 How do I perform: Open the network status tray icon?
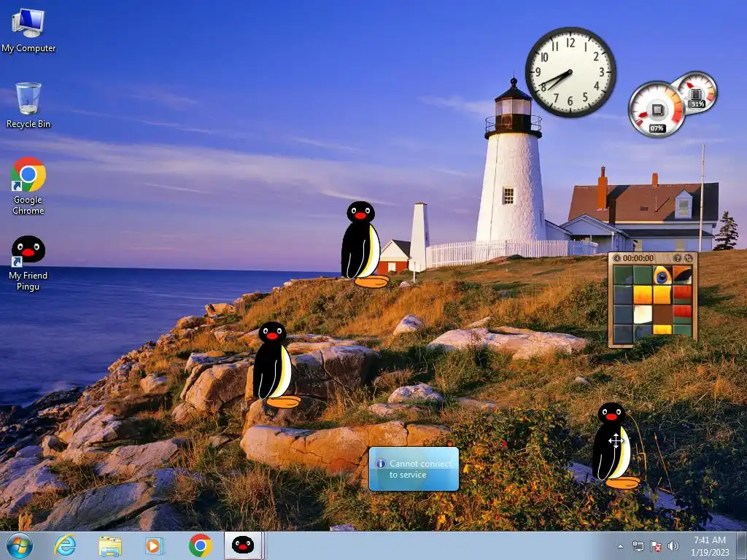(x=638, y=546)
